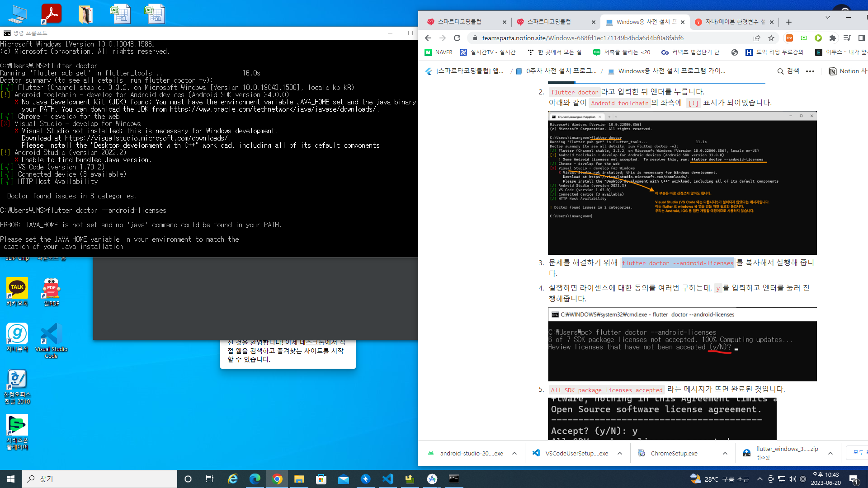
Task: Click the flutter doctor --android-licenses code text
Action: point(678,263)
